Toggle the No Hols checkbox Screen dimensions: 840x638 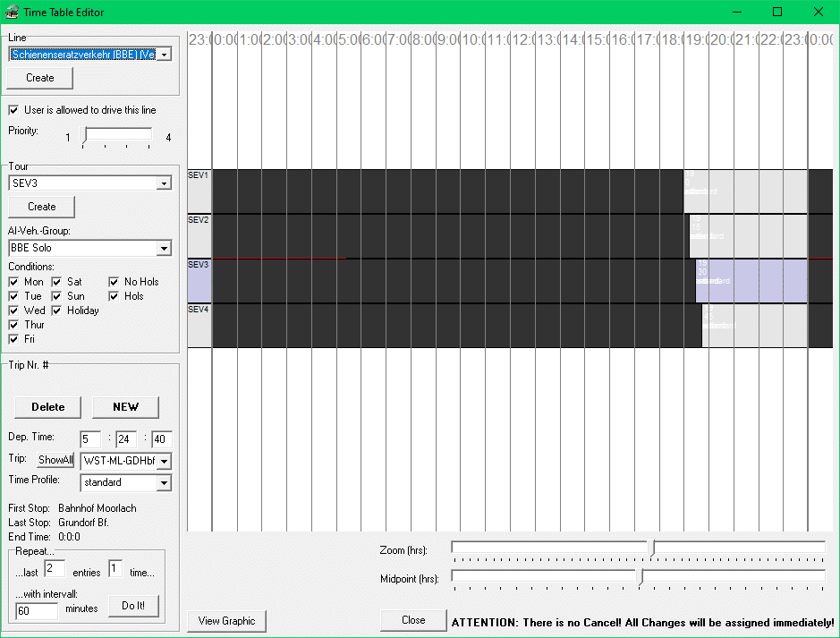click(115, 282)
